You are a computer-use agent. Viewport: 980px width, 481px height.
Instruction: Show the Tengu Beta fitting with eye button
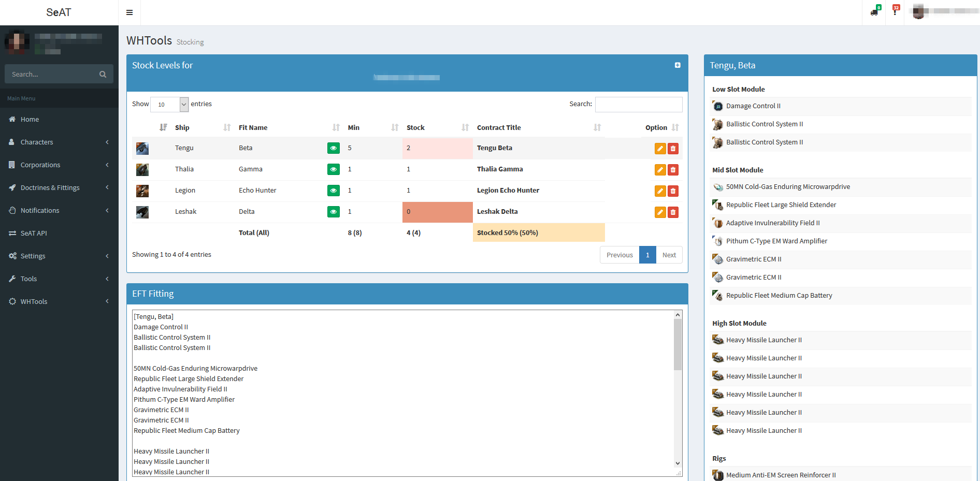pyautogui.click(x=334, y=148)
